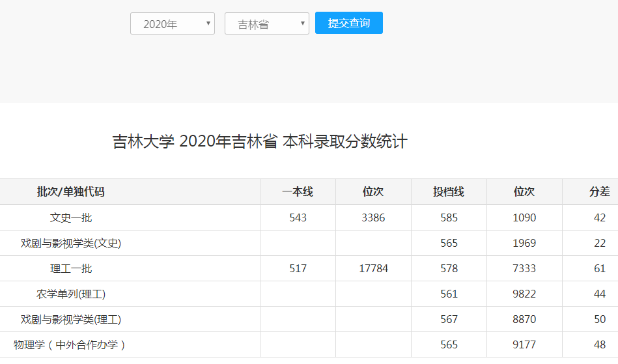Select the 567 投档线 value
Viewport: 618px width, 364px height.
pos(449,319)
